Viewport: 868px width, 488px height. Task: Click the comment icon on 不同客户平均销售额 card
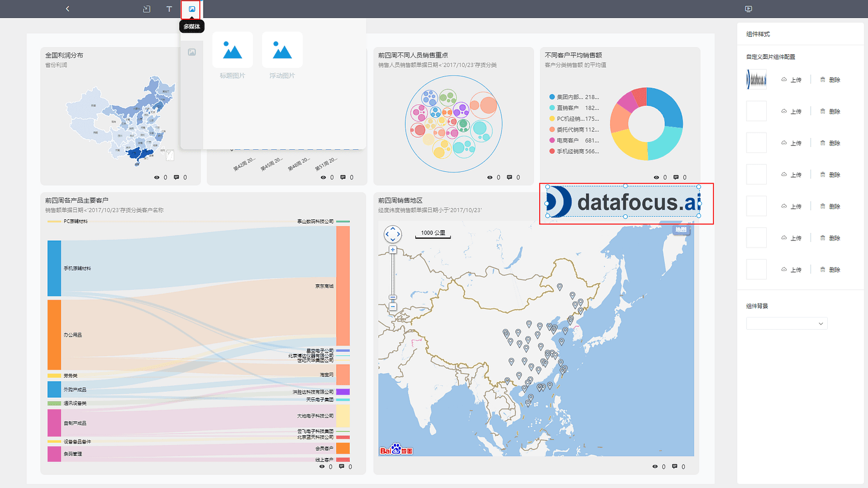tap(676, 177)
